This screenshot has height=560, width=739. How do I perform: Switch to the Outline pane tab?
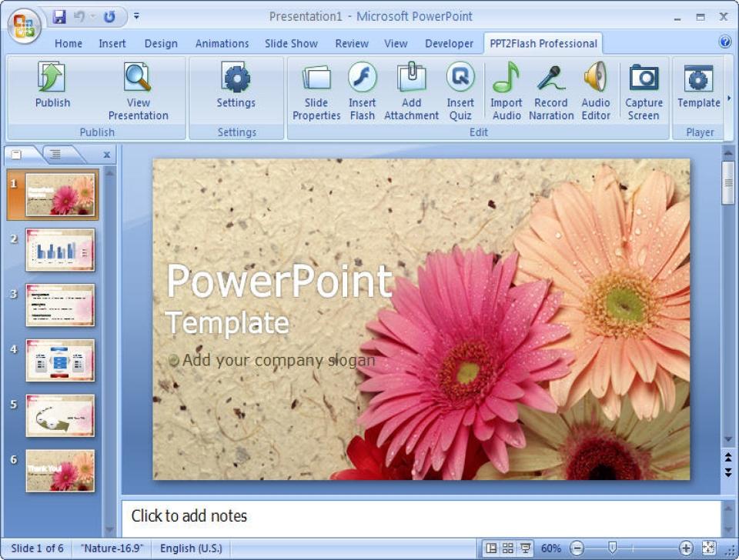[55, 155]
